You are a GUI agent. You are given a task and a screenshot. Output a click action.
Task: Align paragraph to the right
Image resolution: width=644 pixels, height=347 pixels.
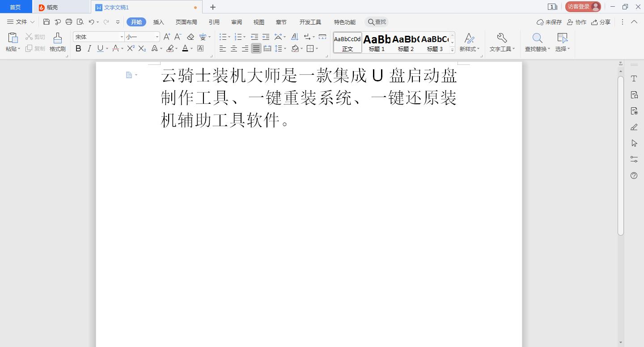245,48
